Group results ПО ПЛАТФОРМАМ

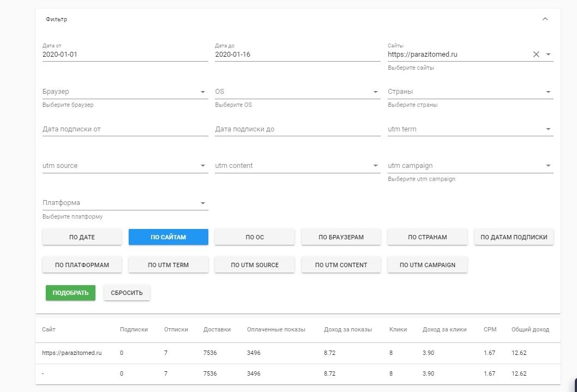pyautogui.click(x=82, y=265)
